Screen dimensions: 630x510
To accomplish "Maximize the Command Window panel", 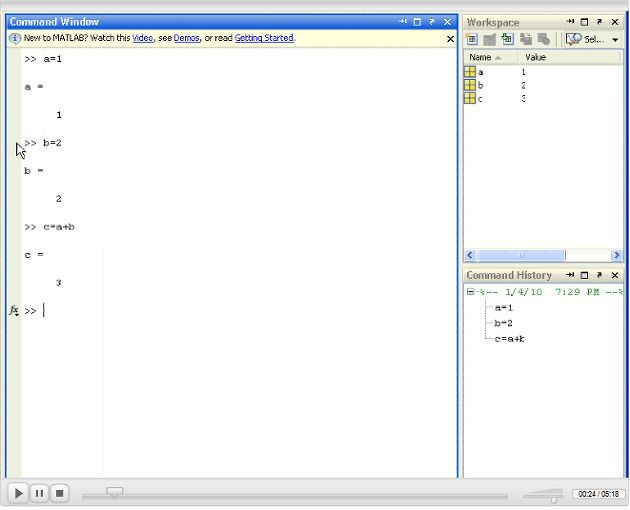I will (417, 22).
